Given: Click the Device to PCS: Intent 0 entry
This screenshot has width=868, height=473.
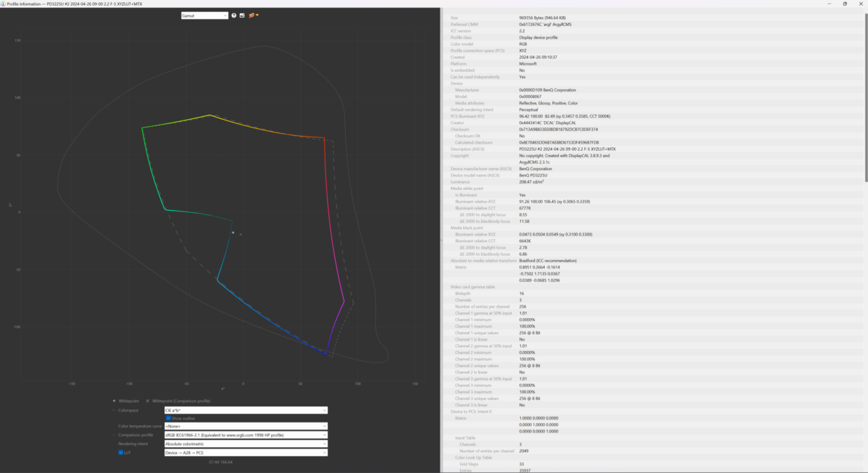Looking at the screenshot, I should (471, 411).
